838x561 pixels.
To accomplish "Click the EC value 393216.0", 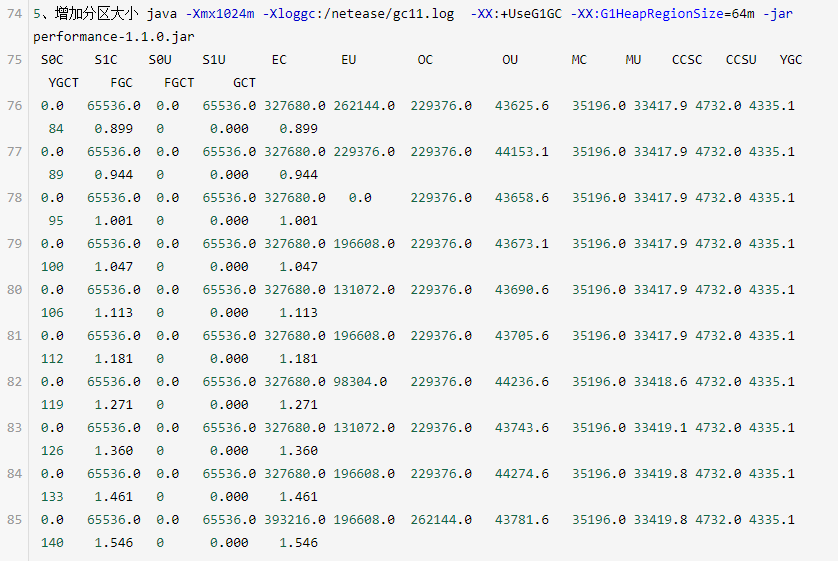I will [295, 519].
